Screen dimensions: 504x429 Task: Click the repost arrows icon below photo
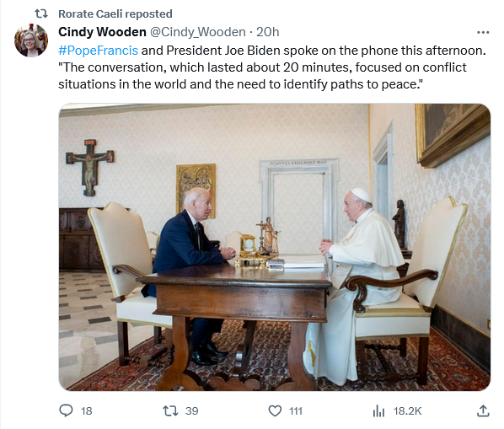coord(170,410)
